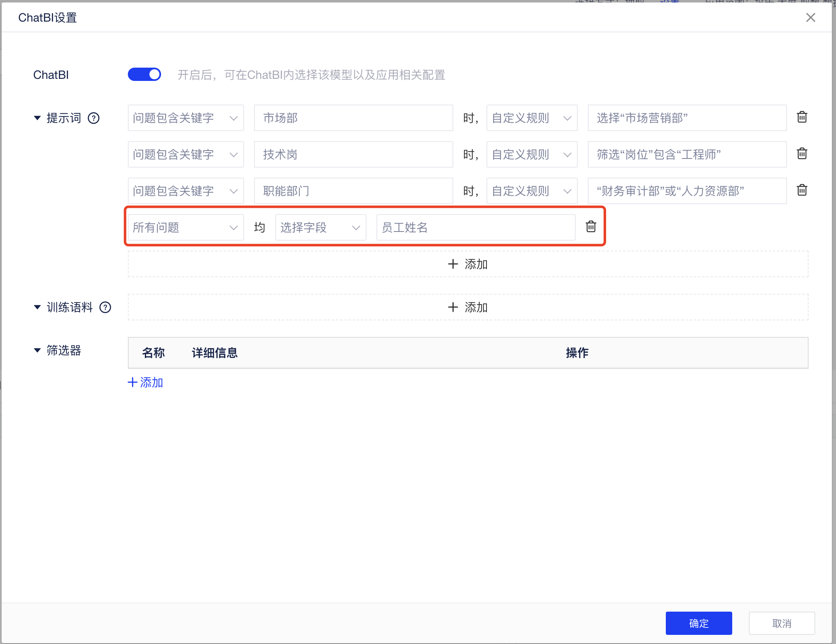Viewport: 836px width, 644px height.
Task: Delete the 职能部门 prompt rule
Action: coord(802,190)
